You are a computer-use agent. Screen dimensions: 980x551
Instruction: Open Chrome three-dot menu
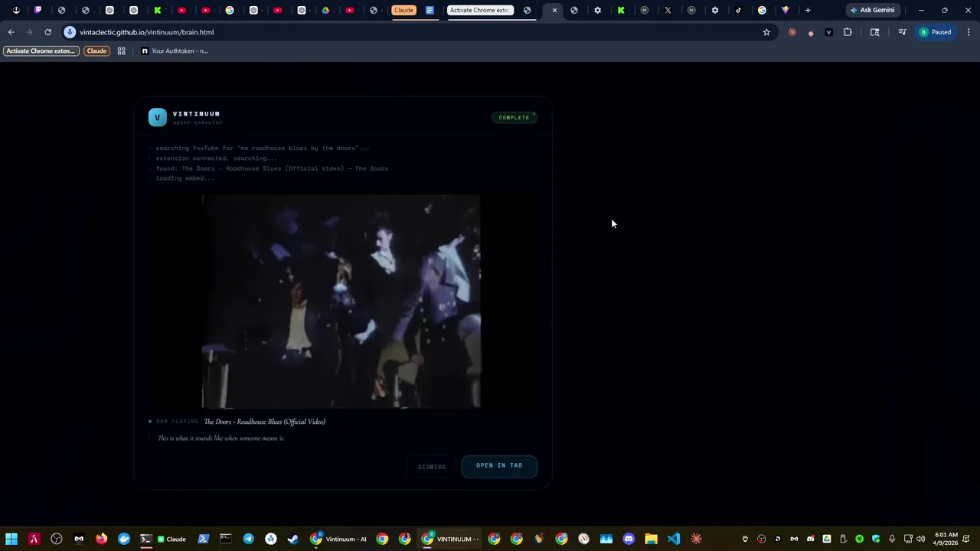(x=969, y=32)
